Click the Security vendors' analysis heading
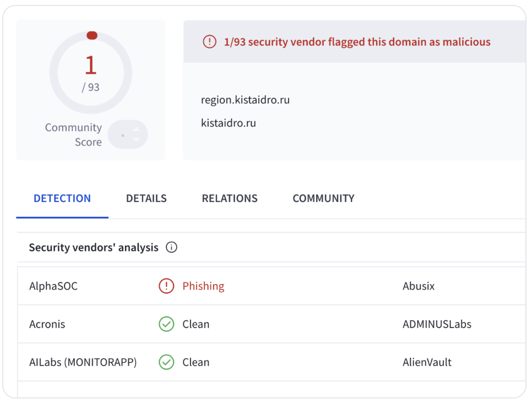 point(94,247)
